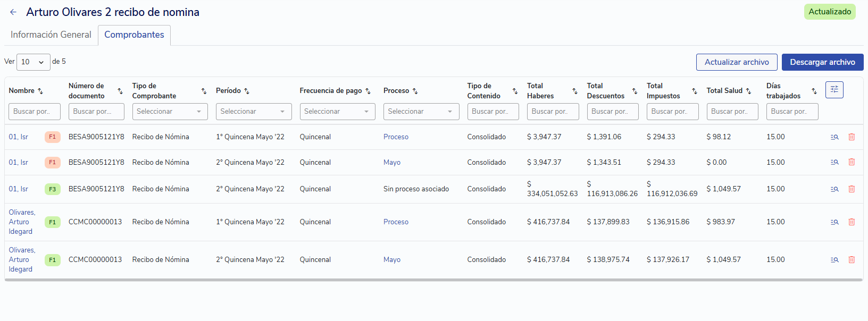Click the back arrow beside the page title
Image resolution: width=868 pixels, height=321 pixels.
pyautogui.click(x=13, y=12)
